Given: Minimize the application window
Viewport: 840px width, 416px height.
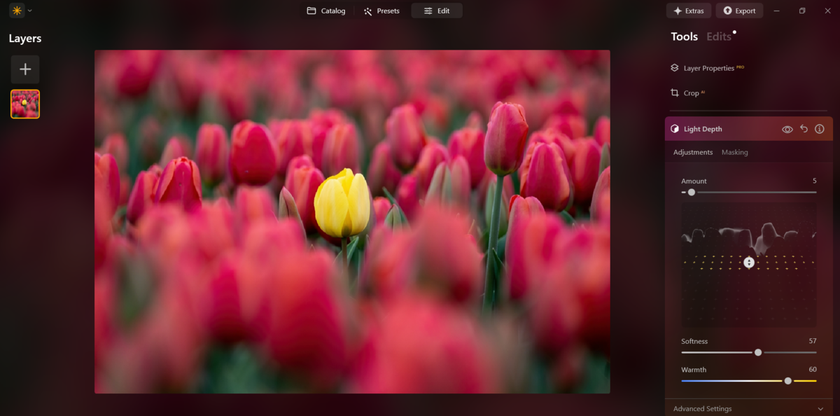Looking at the screenshot, I should pyautogui.click(x=776, y=11).
